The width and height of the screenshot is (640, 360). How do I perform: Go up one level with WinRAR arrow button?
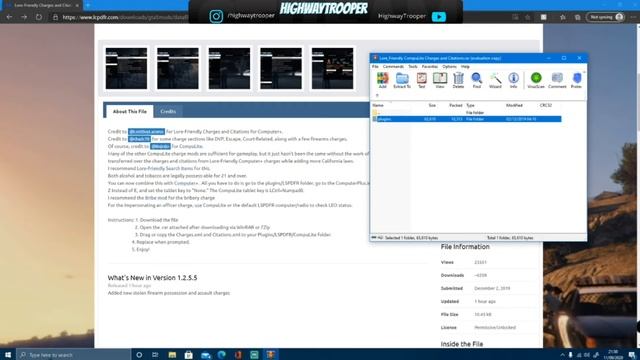[377, 96]
